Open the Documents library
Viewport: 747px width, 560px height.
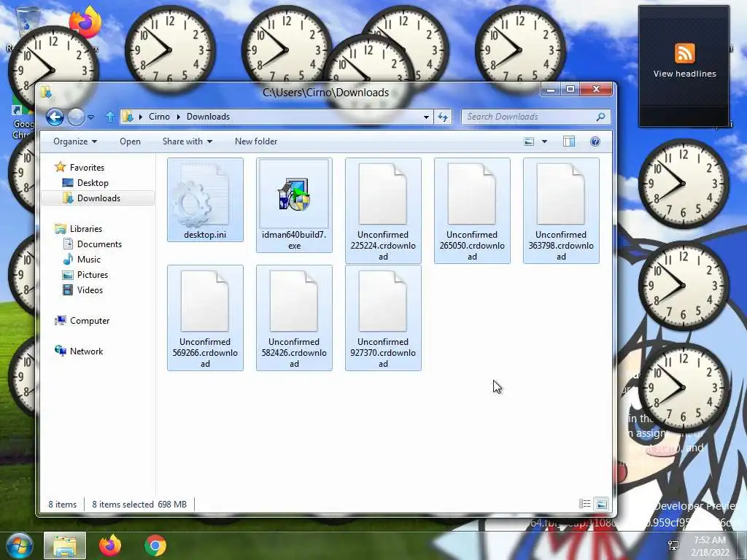pos(99,244)
